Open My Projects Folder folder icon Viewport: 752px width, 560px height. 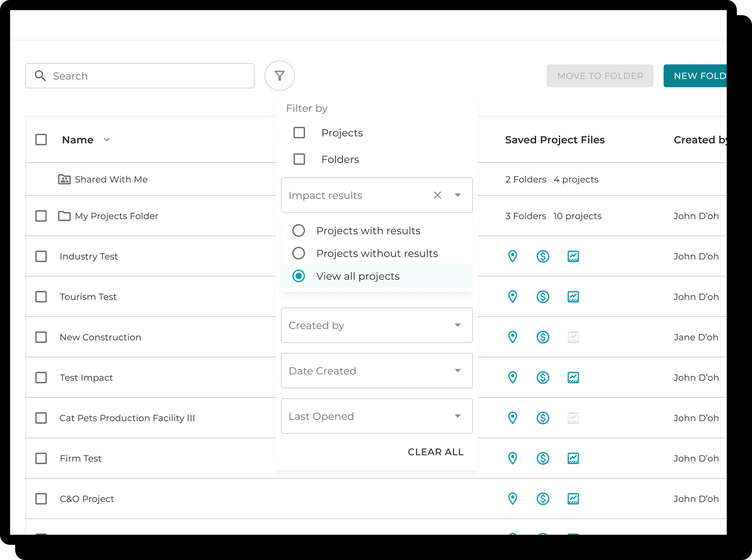64,216
